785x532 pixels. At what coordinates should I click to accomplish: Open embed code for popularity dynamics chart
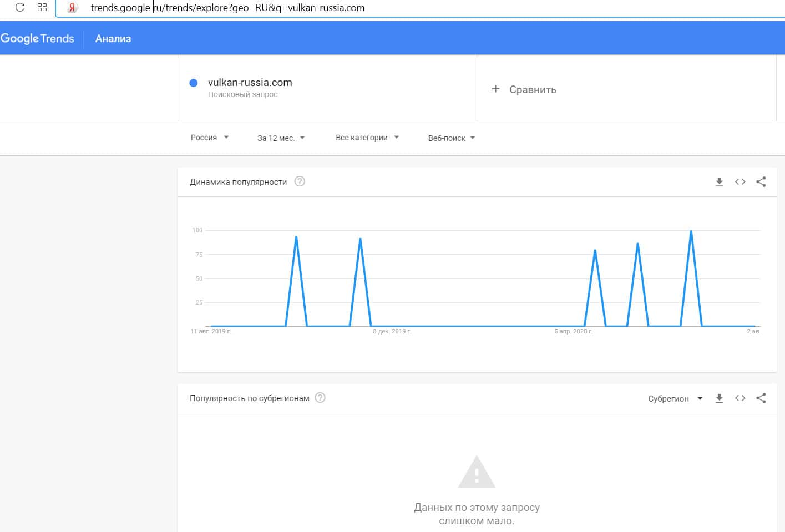740,182
